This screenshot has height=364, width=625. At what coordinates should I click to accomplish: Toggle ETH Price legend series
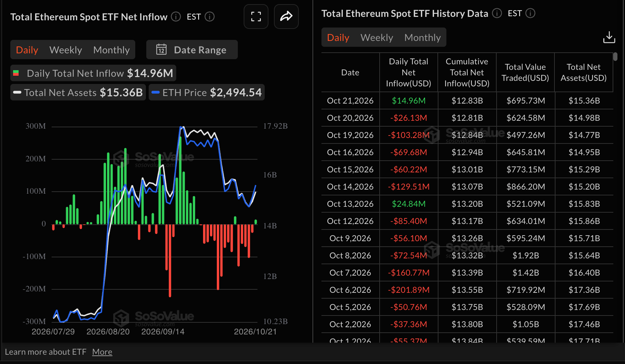[x=206, y=92]
